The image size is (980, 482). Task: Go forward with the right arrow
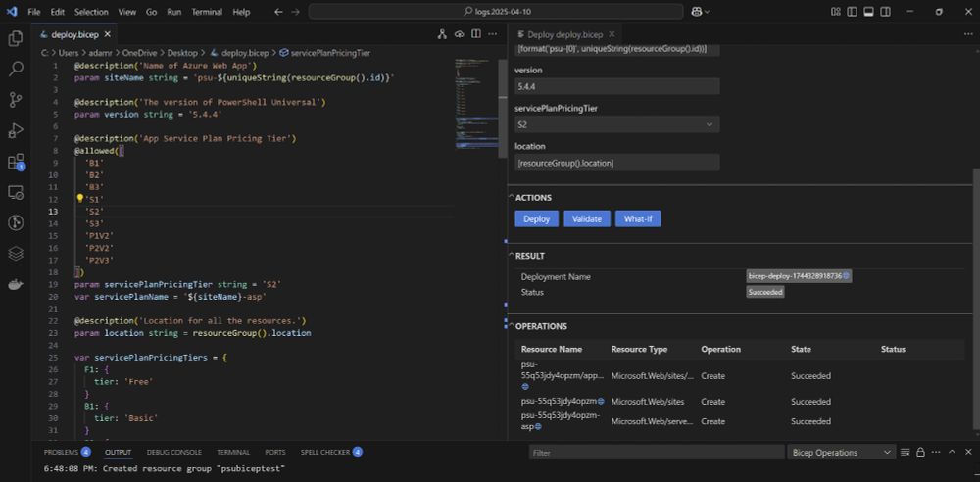[x=296, y=11]
